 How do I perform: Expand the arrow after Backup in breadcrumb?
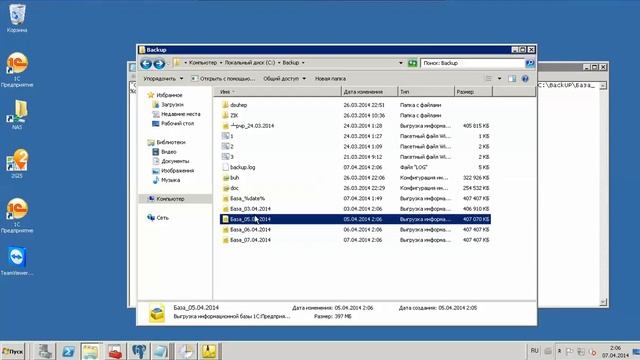click(x=303, y=63)
